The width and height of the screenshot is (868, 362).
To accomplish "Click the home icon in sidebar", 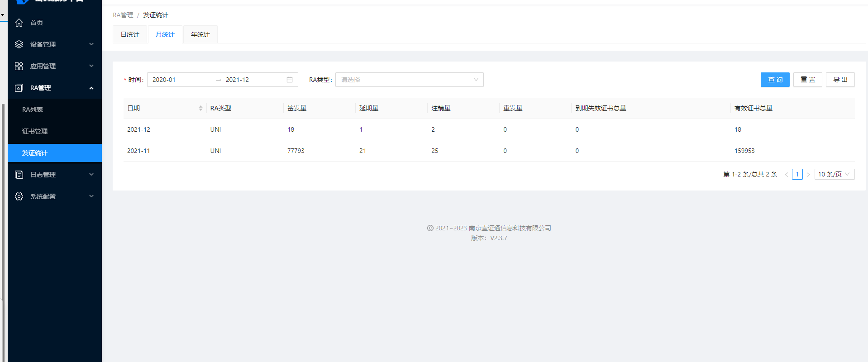I will (19, 23).
